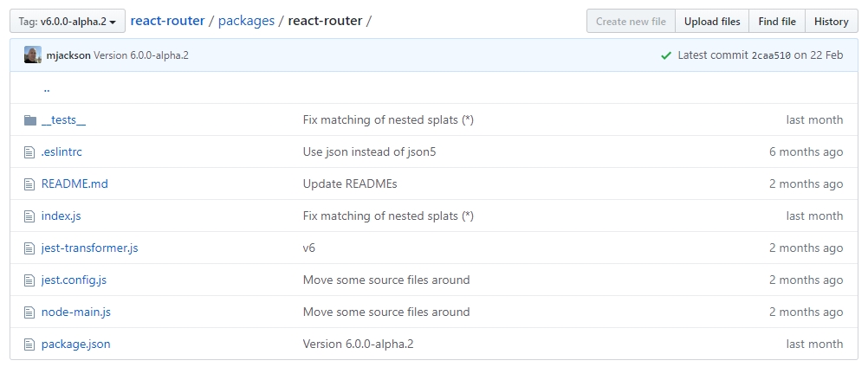Click the jest.config.js file icon

(29, 280)
